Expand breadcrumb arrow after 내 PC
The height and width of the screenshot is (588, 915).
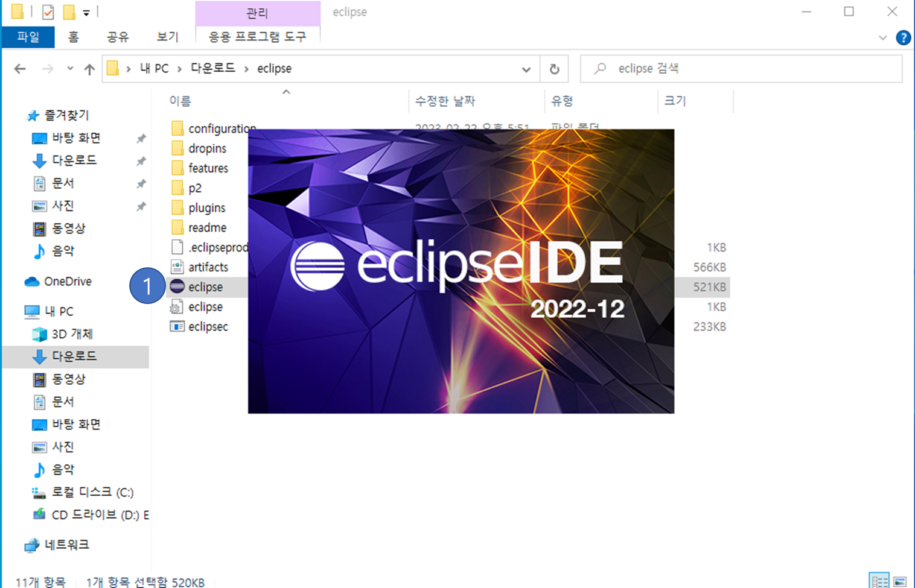[179, 69]
